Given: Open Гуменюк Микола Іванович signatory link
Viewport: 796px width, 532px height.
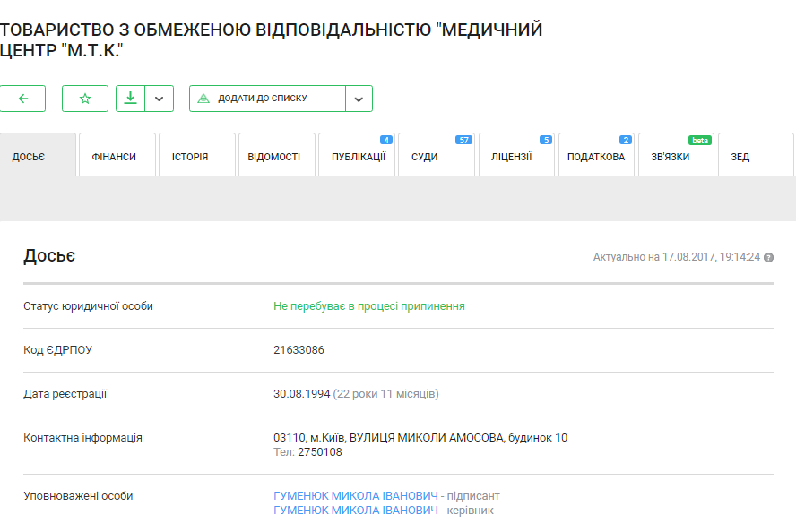Looking at the screenshot, I should click(356, 495).
